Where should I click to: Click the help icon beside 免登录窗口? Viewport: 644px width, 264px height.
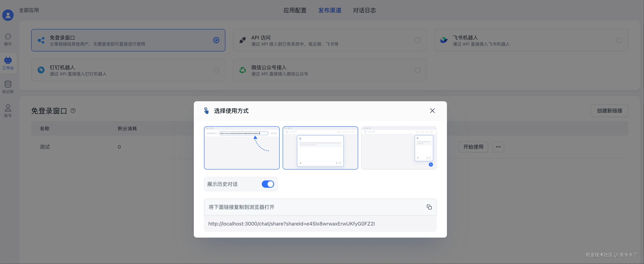click(x=73, y=111)
